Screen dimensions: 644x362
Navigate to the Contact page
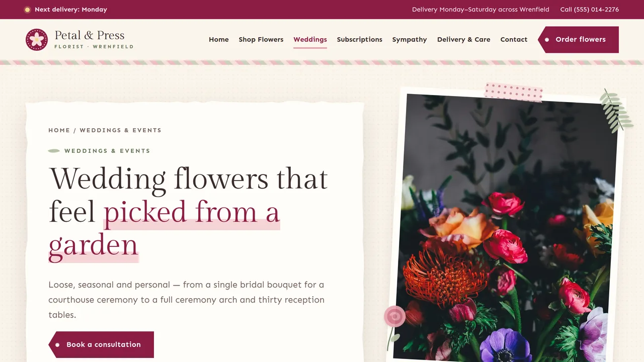pos(514,40)
